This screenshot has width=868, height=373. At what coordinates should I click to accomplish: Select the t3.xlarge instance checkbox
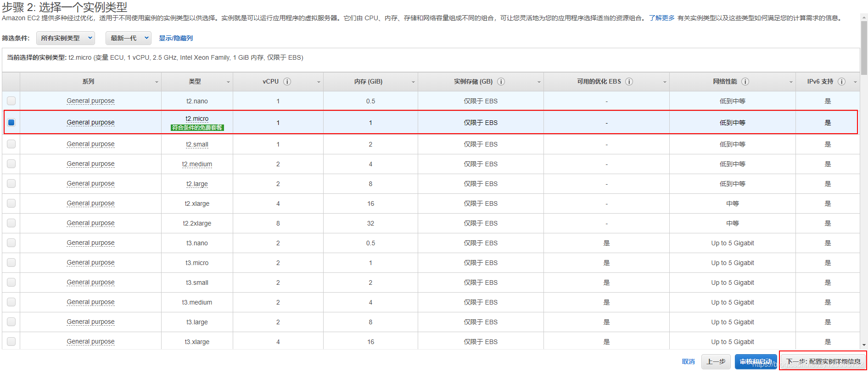pos(11,341)
